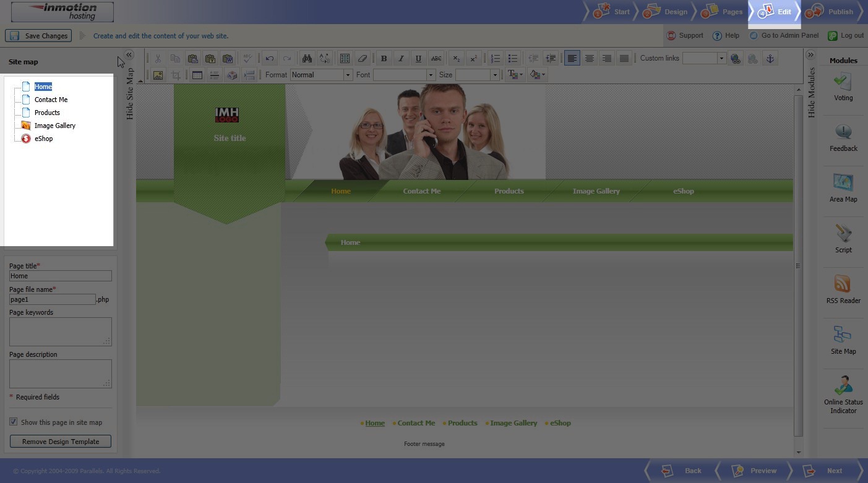Select eShop in the site map
The width and height of the screenshot is (868, 483).
point(43,139)
